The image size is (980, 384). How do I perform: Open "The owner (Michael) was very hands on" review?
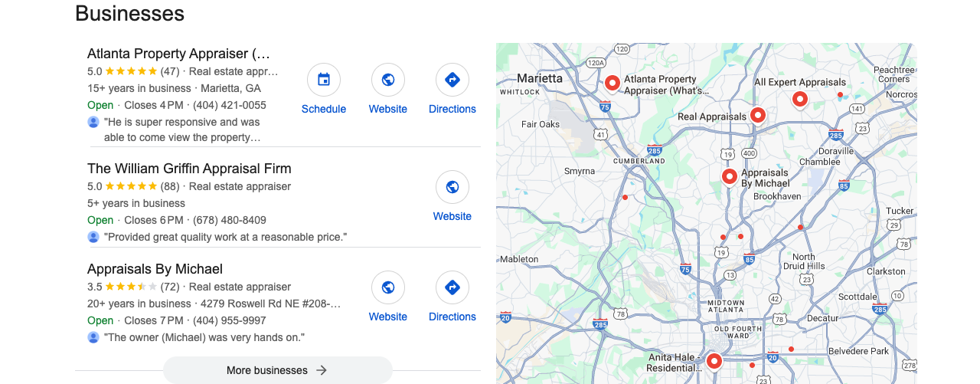(204, 337)
